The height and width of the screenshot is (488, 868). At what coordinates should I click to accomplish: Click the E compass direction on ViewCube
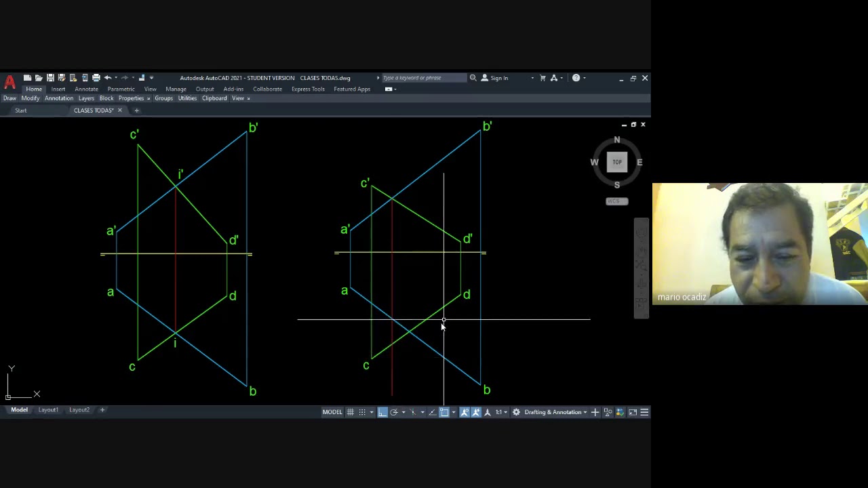coord(639,162)
